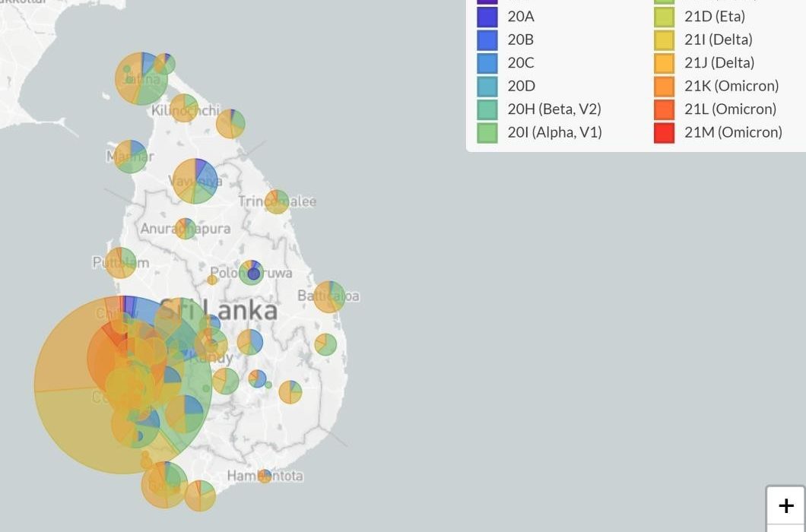Click the 21M (Omicron) red swatch
The height and width of the screenshot is (532, 806).
coord(664,132)
